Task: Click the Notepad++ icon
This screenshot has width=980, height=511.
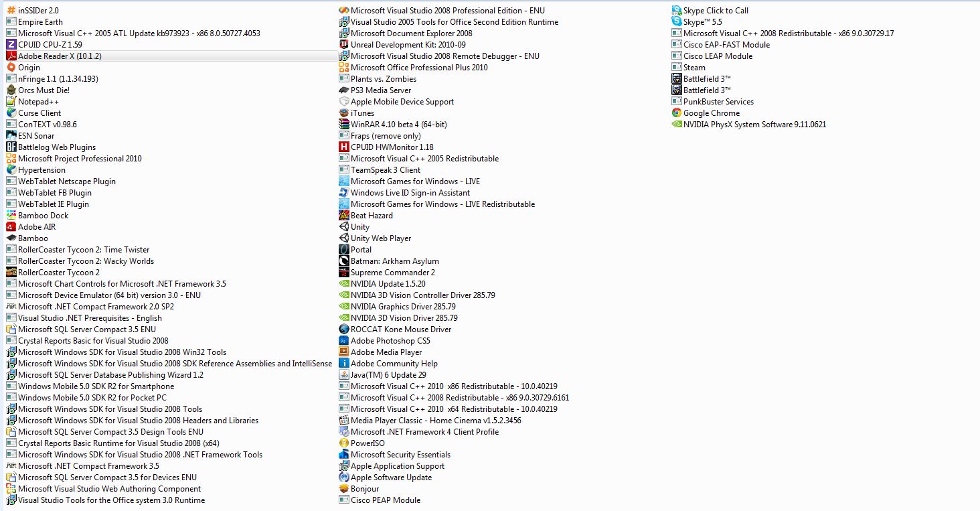Action: 11,102
